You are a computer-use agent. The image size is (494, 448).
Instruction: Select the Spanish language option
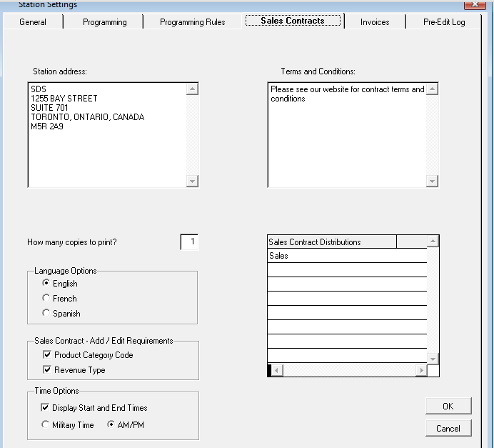[x=47, y=314]
